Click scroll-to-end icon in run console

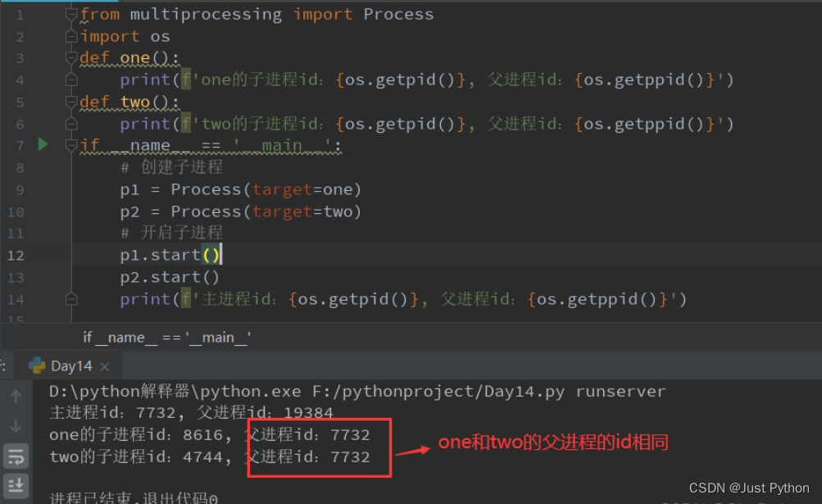tap(16, 485)
